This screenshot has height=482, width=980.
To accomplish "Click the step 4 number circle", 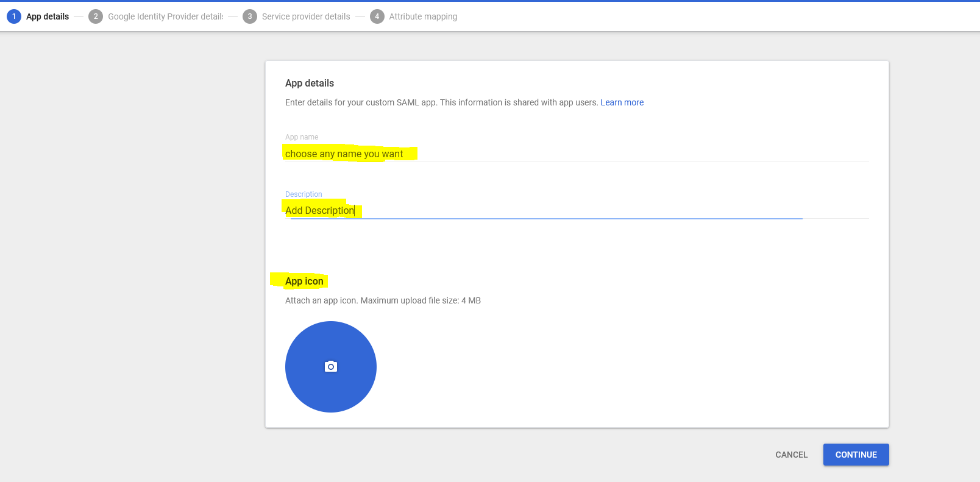I will 377,16.
